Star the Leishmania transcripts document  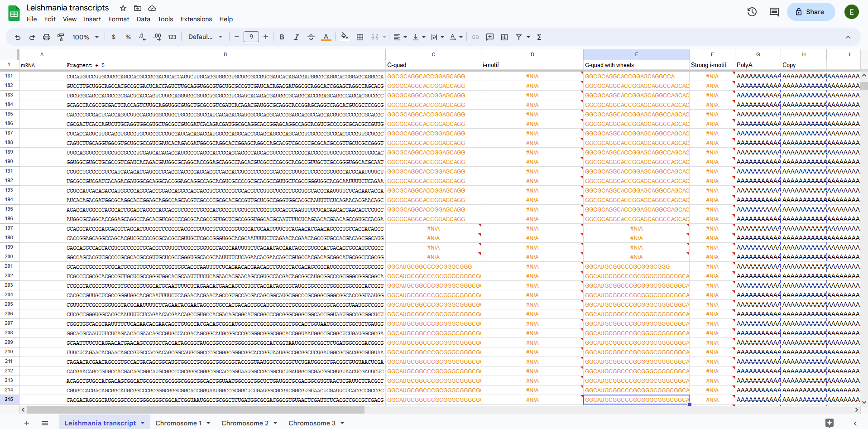(123, 8)
